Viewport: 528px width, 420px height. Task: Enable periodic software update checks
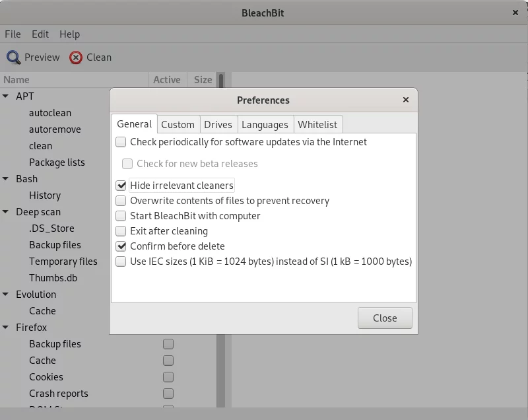[x=121, y=142]
